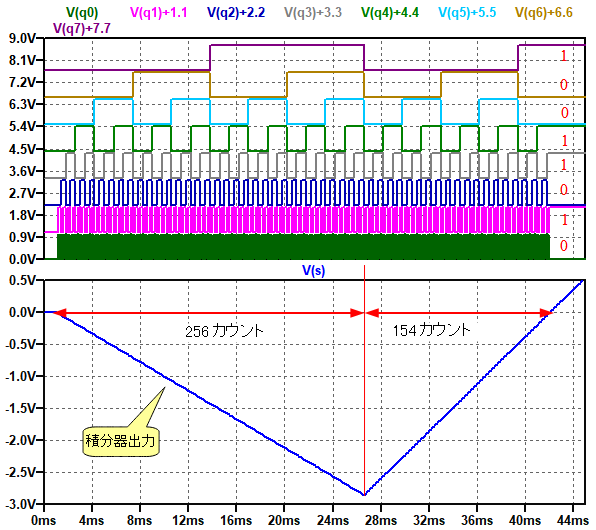
Task: Click the 44ms time axis label
Action: pos(572,520)
